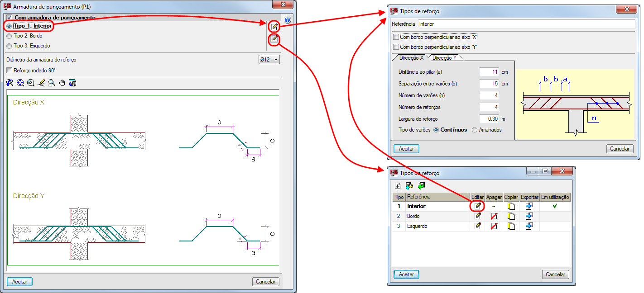The image size is (644, 293).
Task: Click Cancelar in punching reinforcement window
Action: [266, 282]
